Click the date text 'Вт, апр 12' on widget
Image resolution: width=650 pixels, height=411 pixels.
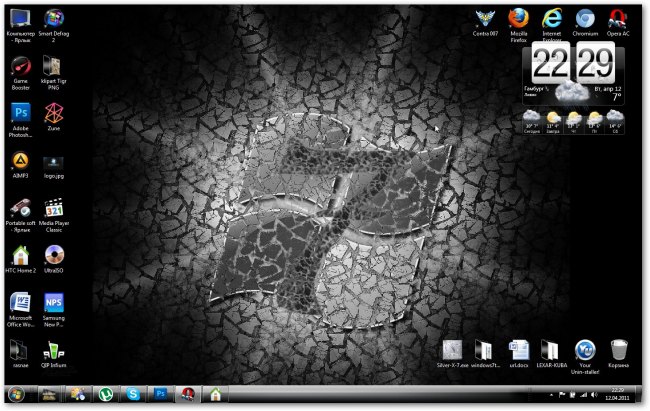[608, 89]
